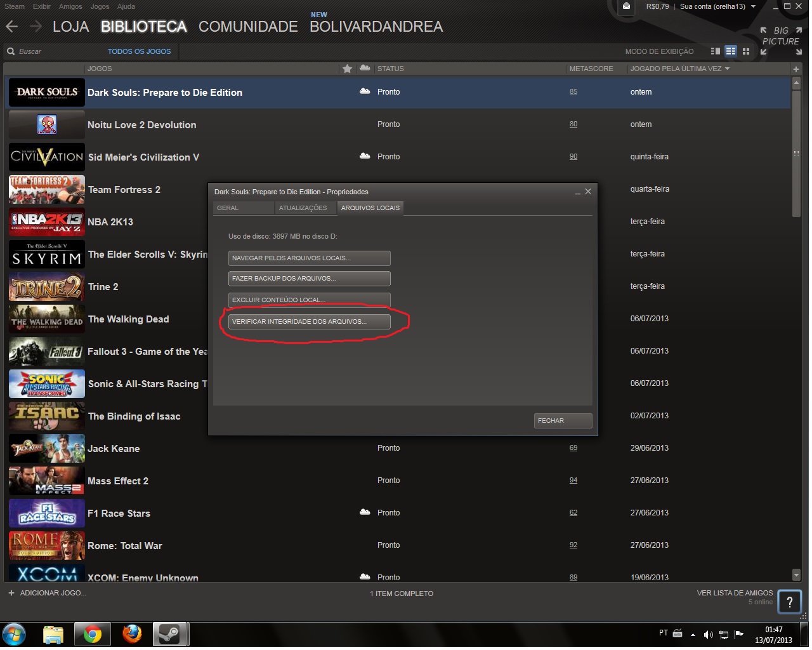This screenshot has height=650, width=812.
Task: Click NAVEGAR PELOS ARQUIVOS LOCAIS button
Action: (310, 258)
